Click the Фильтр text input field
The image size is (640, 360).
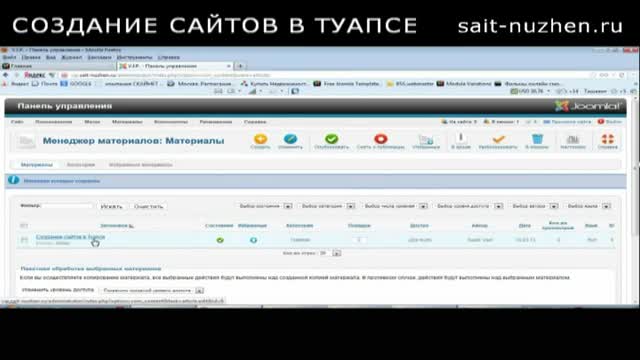coord(67,206)
